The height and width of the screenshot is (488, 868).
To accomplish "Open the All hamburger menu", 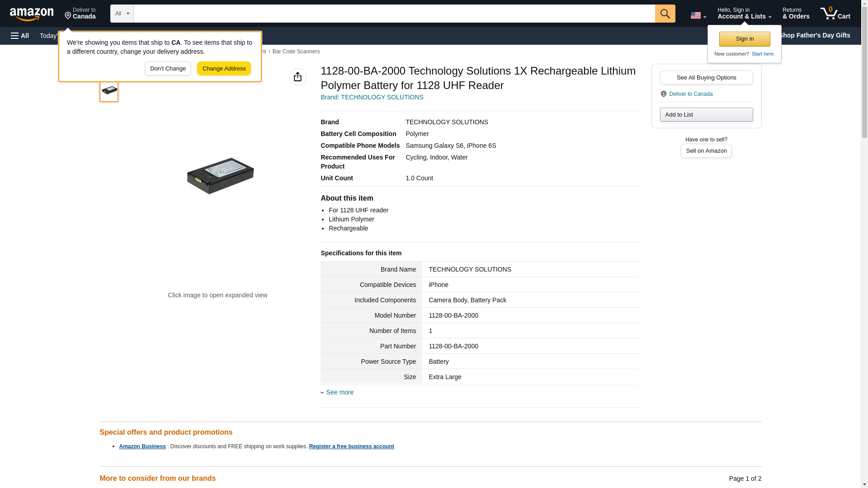I will tap(20, 36).
